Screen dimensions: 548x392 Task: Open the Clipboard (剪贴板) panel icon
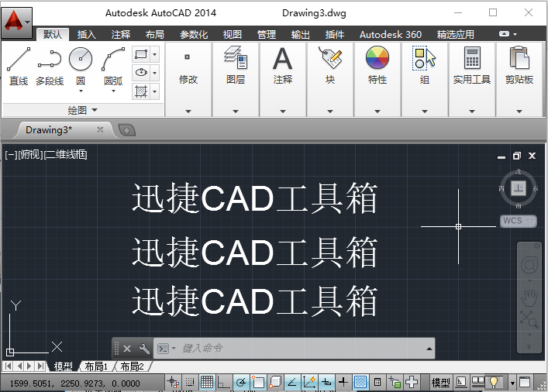pos(519,57)
